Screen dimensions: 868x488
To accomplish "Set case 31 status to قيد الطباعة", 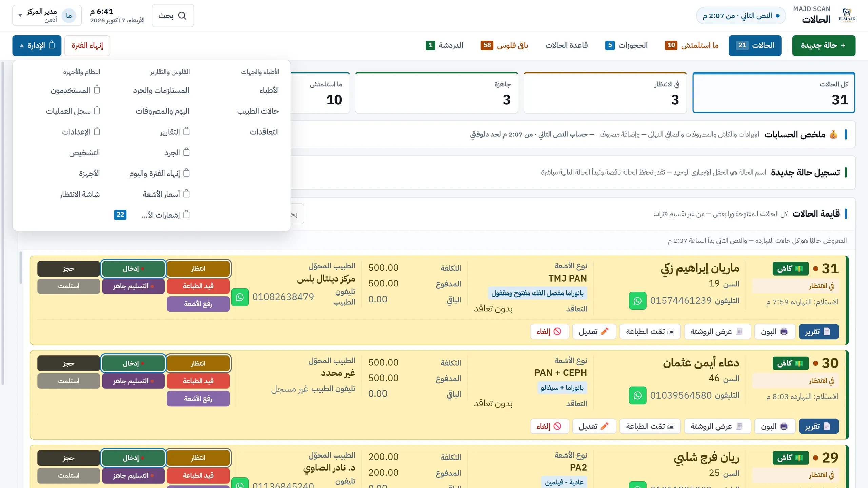I will pos(198,286).
